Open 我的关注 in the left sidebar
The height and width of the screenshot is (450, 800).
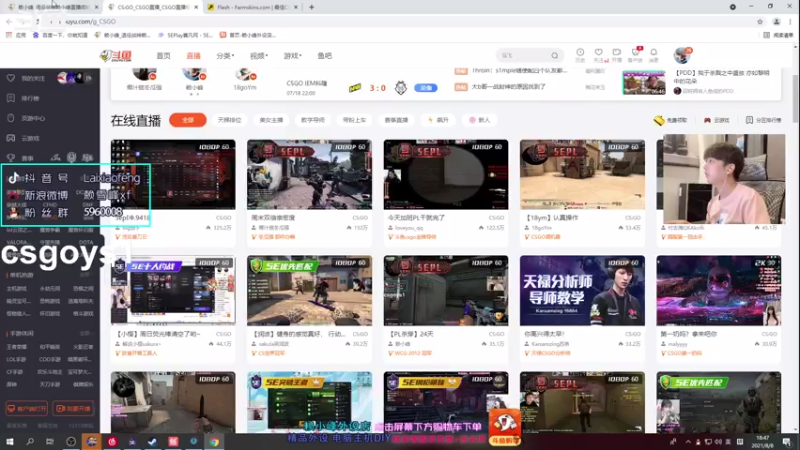pos(33,79)
